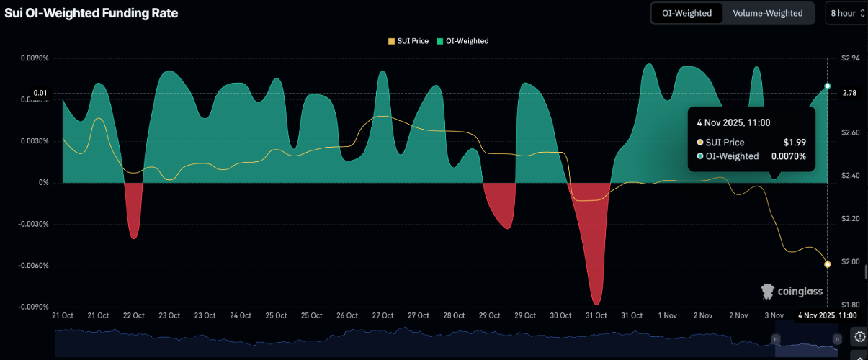
Task: Toggle OI-Weighted series in chart legend
Action: click(467, 41)
